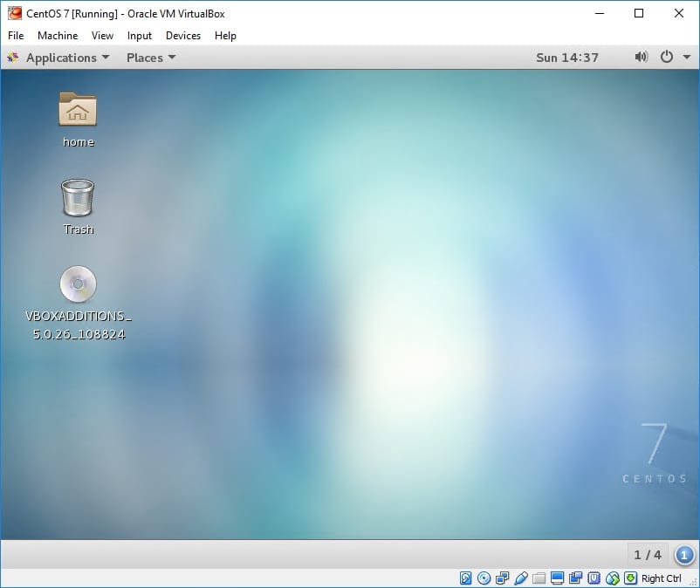Click the VirtualBox title bar app icon
The width and height of the screenshot is (700, 588).
click(14, 13)
